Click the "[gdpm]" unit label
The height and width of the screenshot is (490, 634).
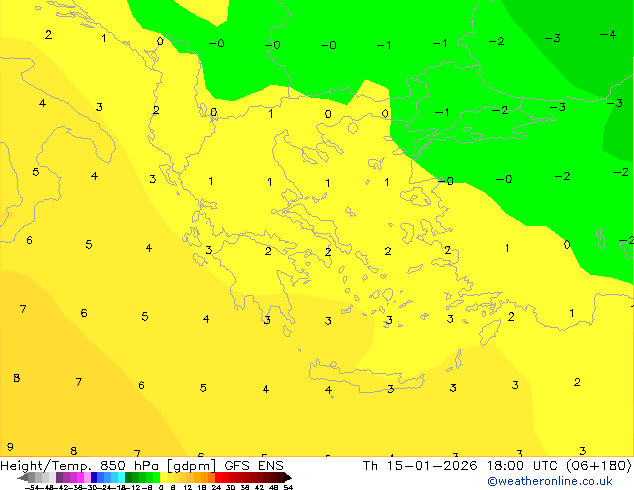point(191,466)
